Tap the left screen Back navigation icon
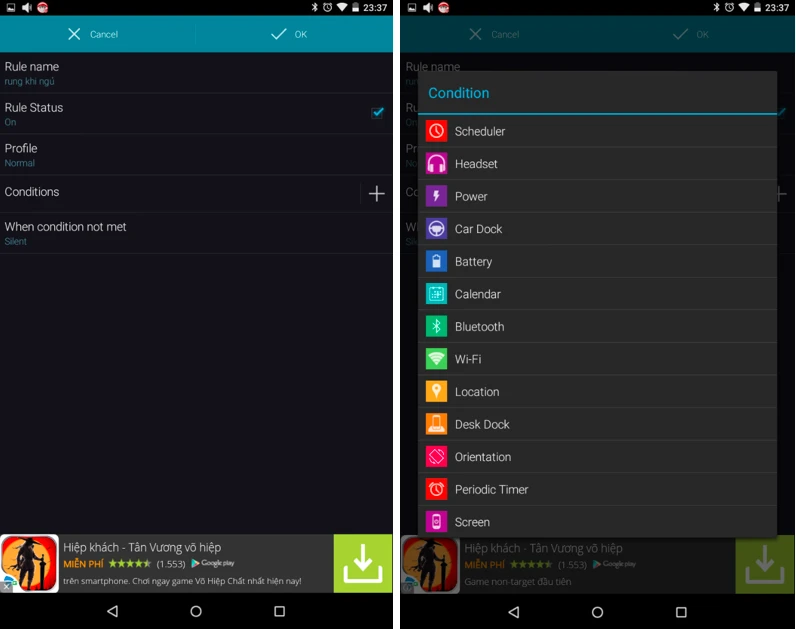 click(x=113, y=611)
